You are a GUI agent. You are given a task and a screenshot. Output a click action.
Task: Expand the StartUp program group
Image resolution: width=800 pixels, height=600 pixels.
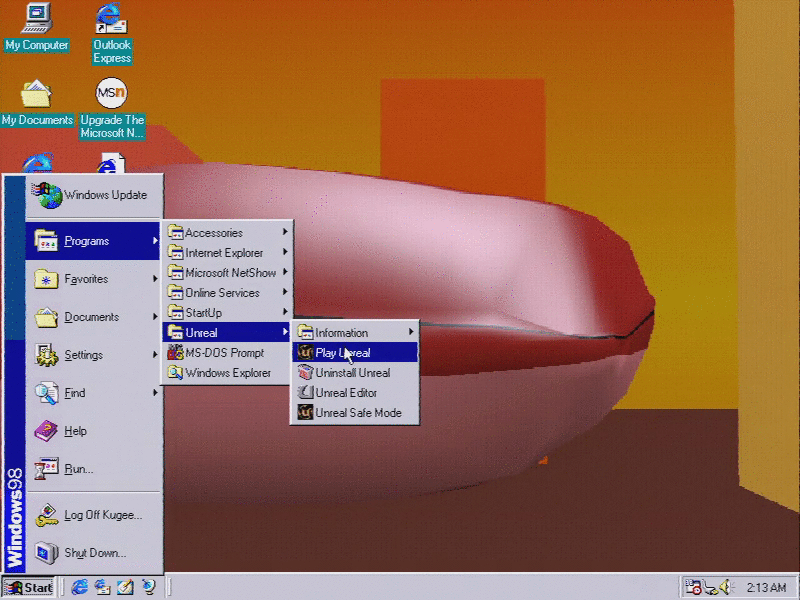[228, 313]
